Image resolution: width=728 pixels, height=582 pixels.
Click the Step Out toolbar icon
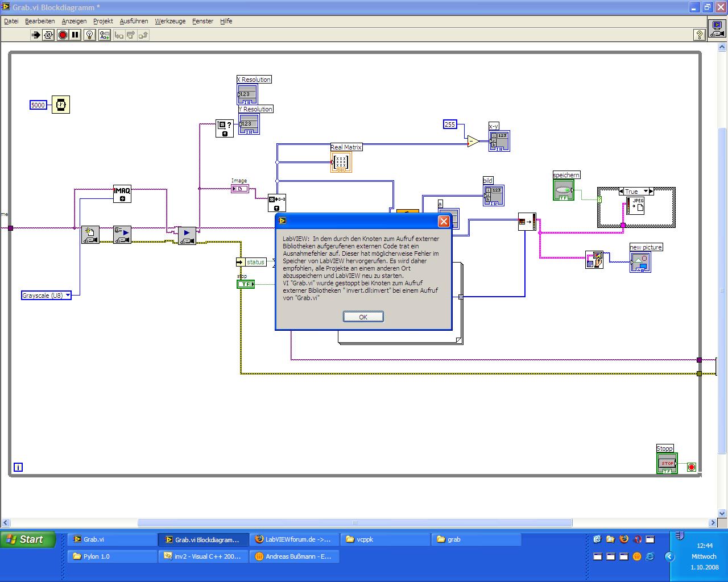[143, 35]
